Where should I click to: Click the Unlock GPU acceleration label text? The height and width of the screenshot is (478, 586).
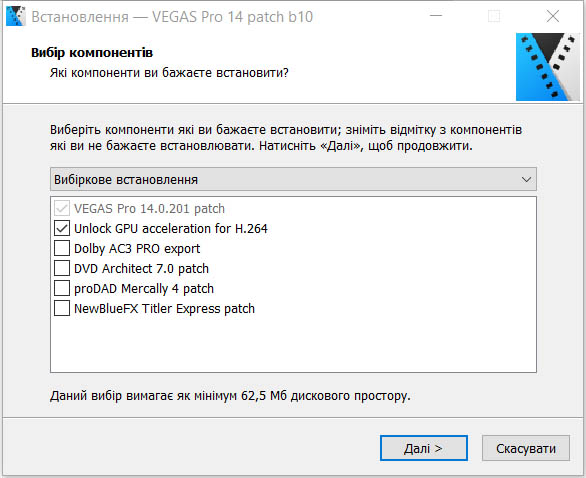[x=171, y=229]
